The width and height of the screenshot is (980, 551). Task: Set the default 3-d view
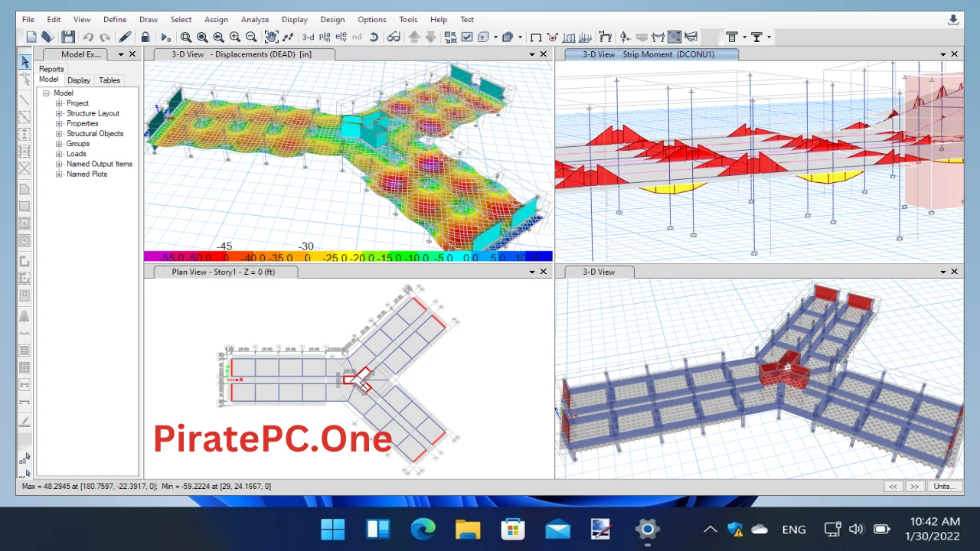click(x=308, y=37)
